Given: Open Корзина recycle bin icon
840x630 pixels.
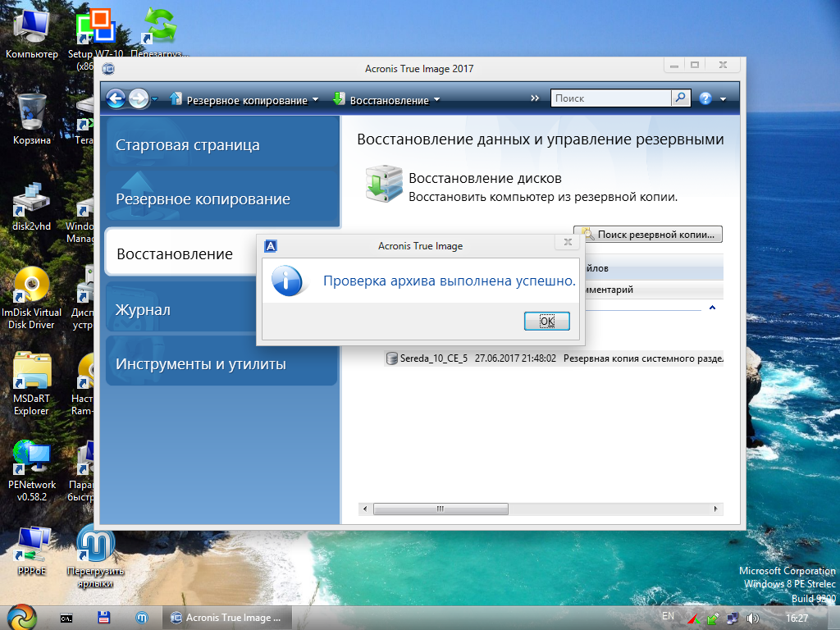Looking at the screenshot, I should click(x=32, y=119).
